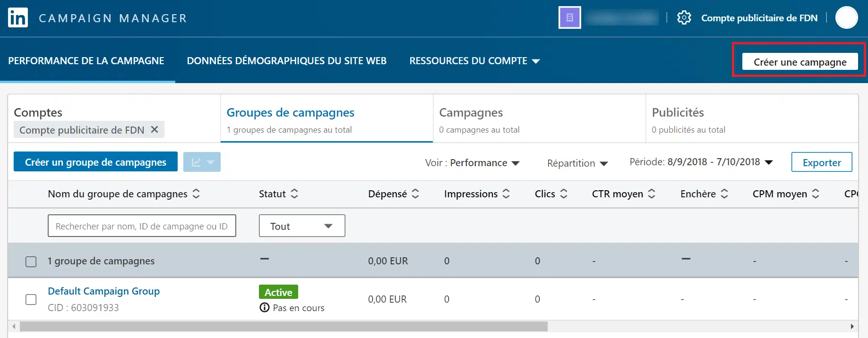Screen dimensions: 868x338
Task: Check the Default Campaign Group row
Action: tap(31, 300)
